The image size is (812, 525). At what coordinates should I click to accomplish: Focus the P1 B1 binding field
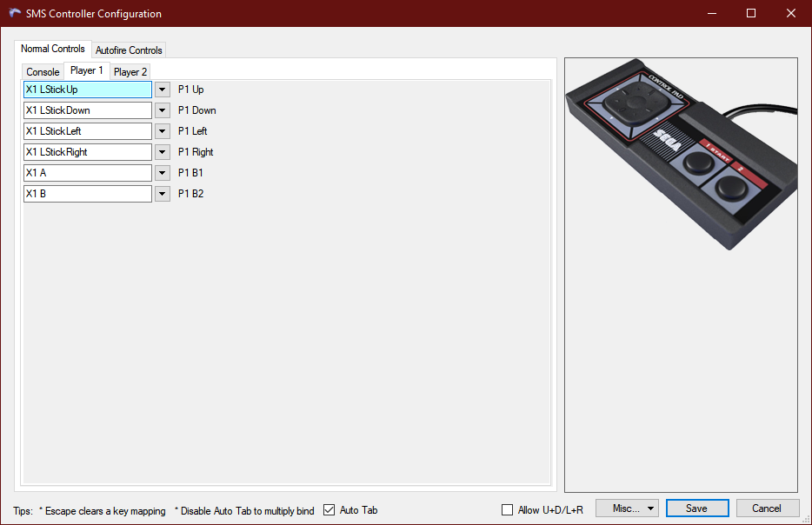88,173
